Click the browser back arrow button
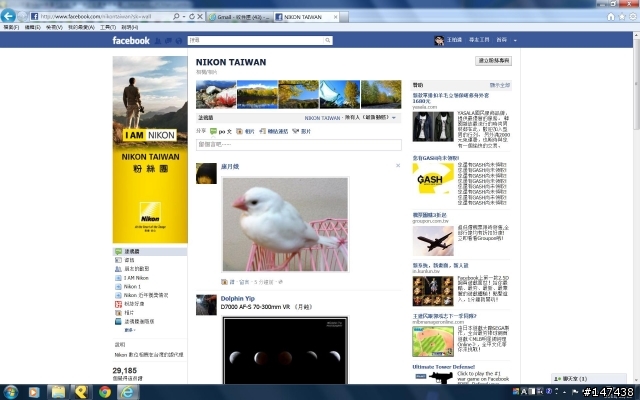 pos(8,16)
